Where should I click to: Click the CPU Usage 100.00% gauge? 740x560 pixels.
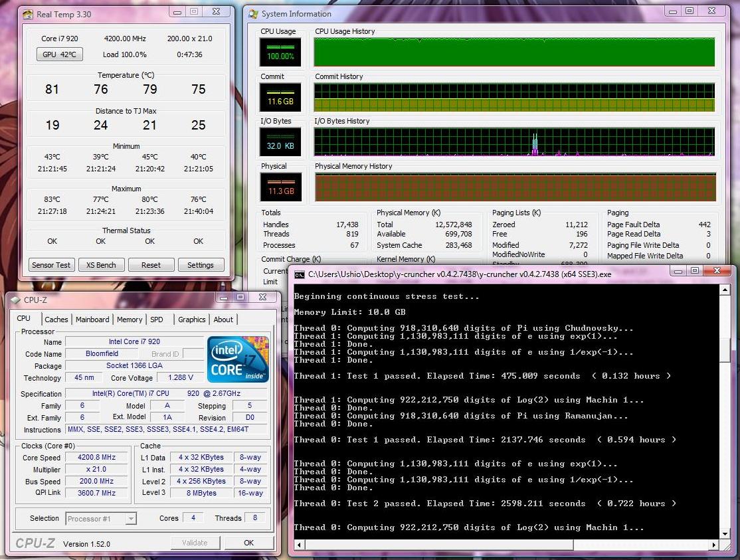pyautogui.click(x=280, y=52)
